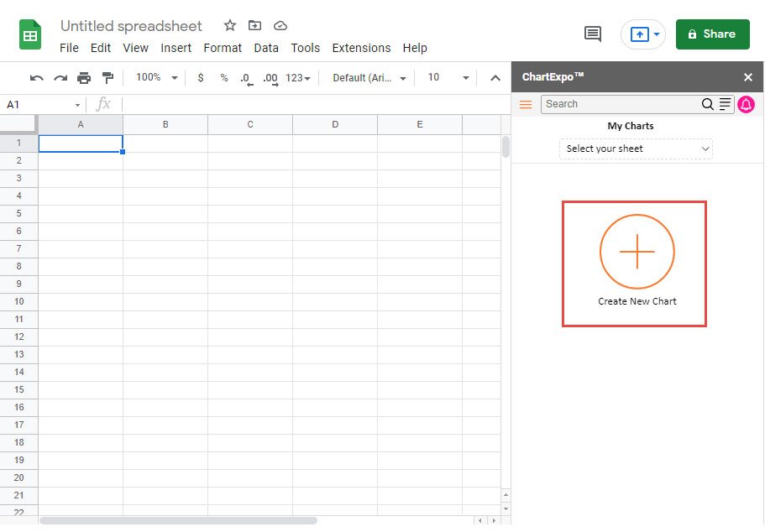Open the Format menu

[x=223, y=48]
